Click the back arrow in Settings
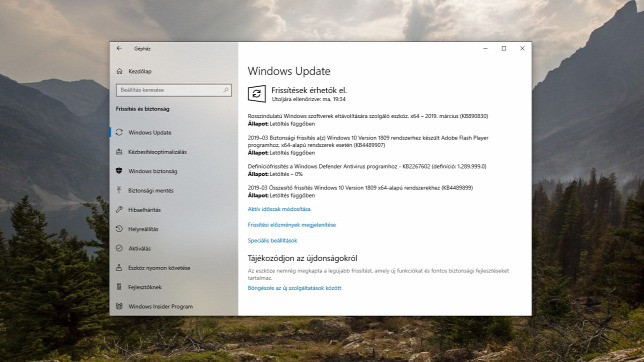 pyautogui.click(x=119, y=48)
